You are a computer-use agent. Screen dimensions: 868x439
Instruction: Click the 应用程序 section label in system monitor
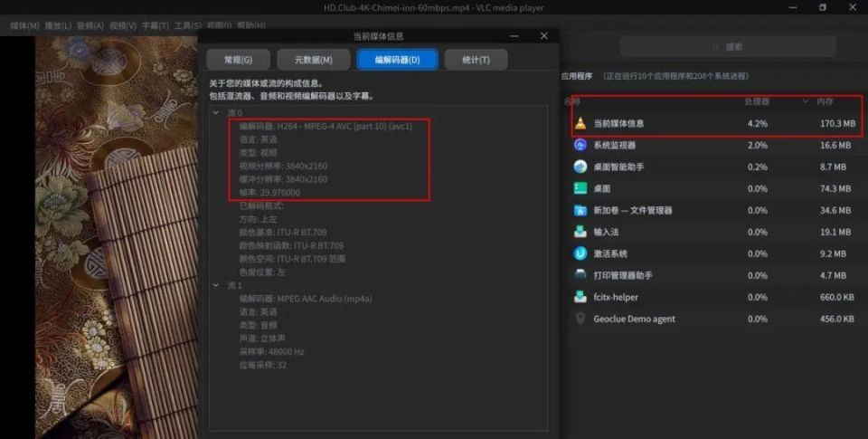[x=577, y=76]
